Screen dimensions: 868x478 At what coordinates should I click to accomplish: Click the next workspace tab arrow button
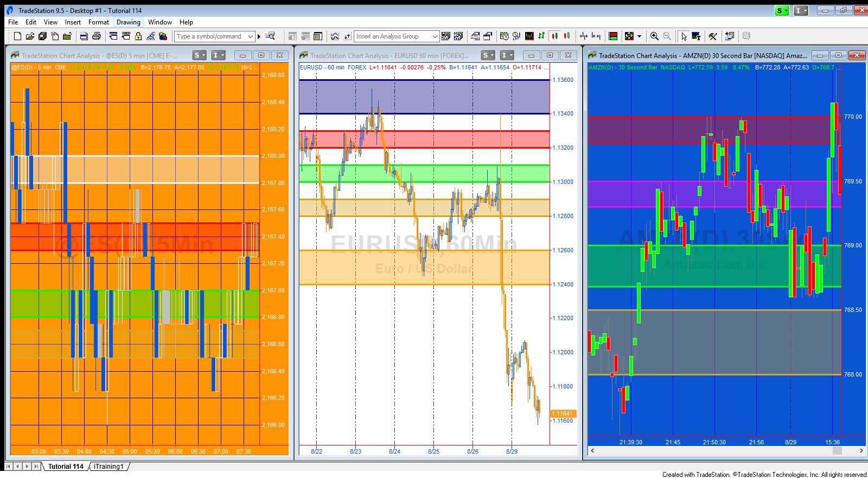(x=27, y=467)
